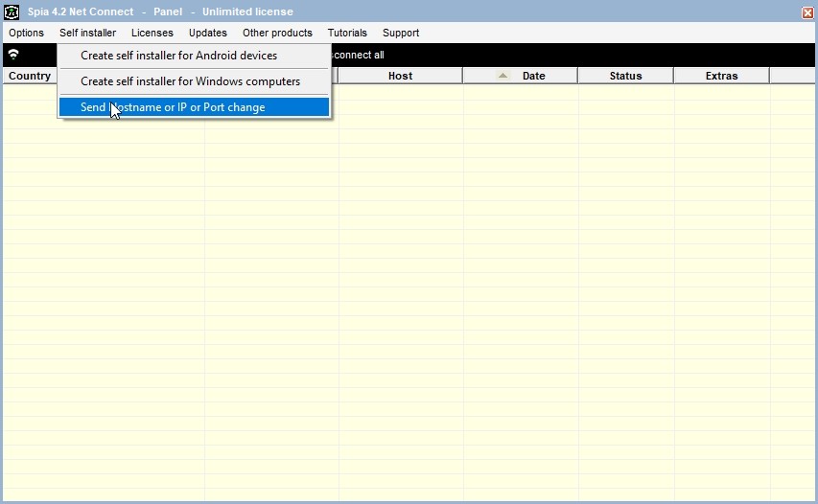This screenshot has width=818, height=504.
Task: Open the Options menu
Action: click(26, 33)
